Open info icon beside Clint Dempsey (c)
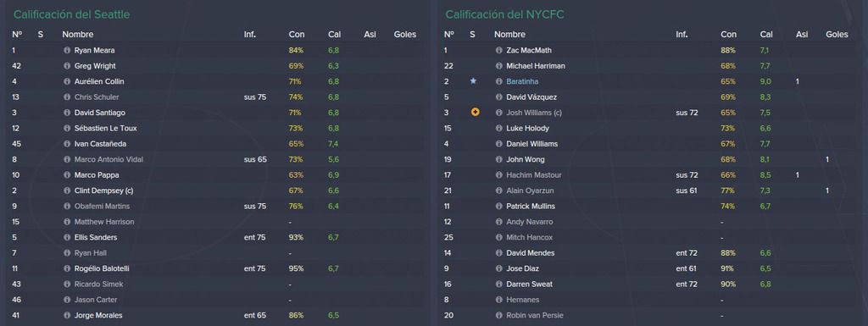Image resolution: width=868 pixels, height=326 pixels. [x=67, y=191]
